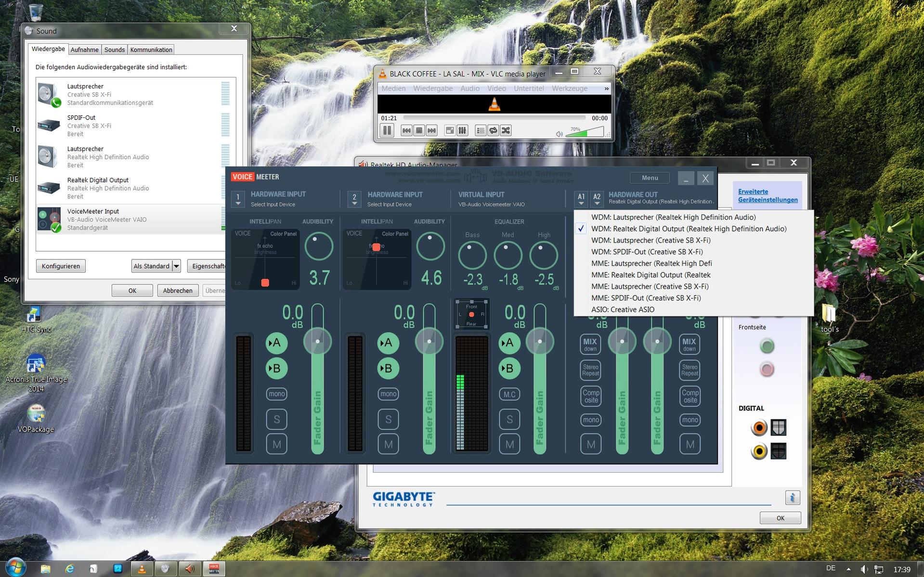Open the Medien menu in VLC

(393, 89)
